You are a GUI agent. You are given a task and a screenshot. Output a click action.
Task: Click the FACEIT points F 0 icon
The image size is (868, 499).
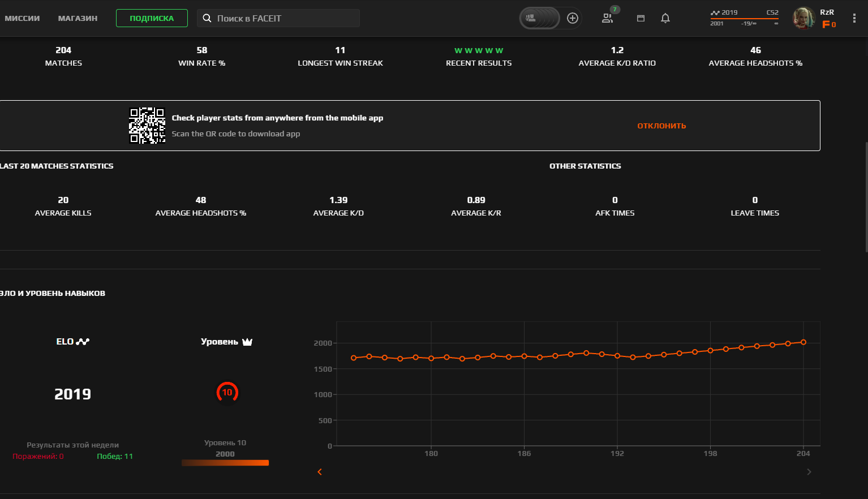tap(829, 24)
